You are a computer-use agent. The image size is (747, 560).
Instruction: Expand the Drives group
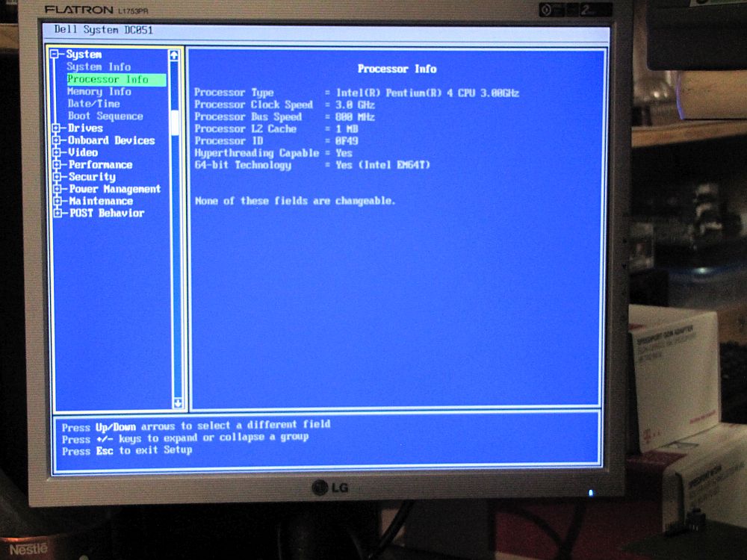[56, 128]
